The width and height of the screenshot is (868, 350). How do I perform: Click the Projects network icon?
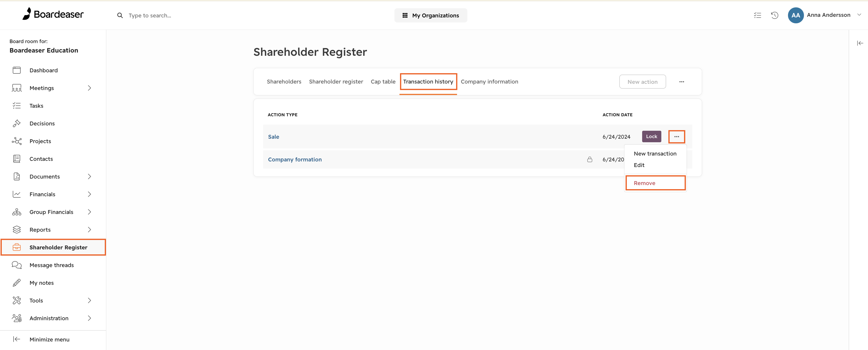tap(17, 141)
